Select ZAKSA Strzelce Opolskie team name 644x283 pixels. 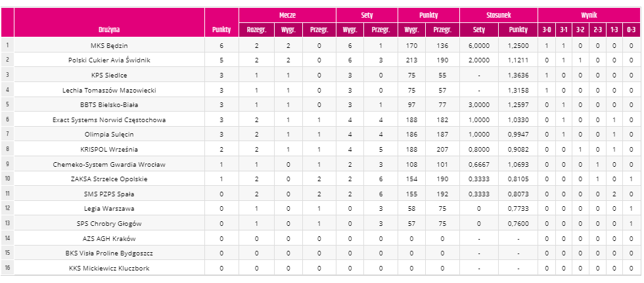pyautogui.click(x=109, y=179)
